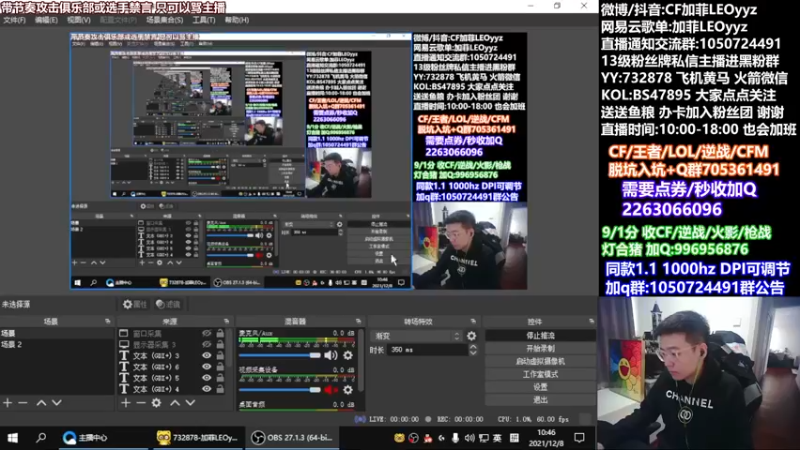Add a new scene with plus icon

pos(8,403)
